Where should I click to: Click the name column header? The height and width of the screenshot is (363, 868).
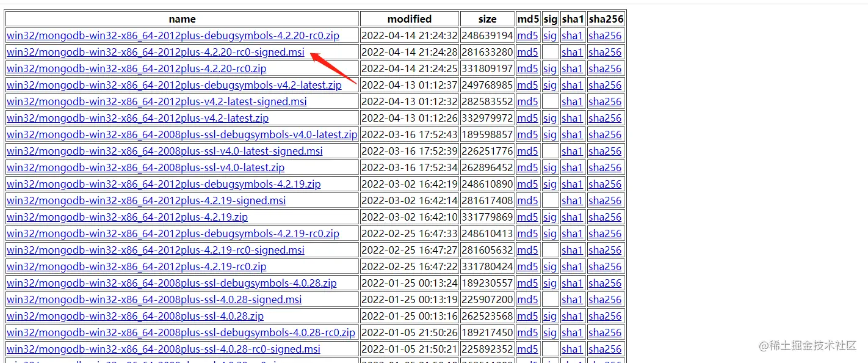click(183, 19)
